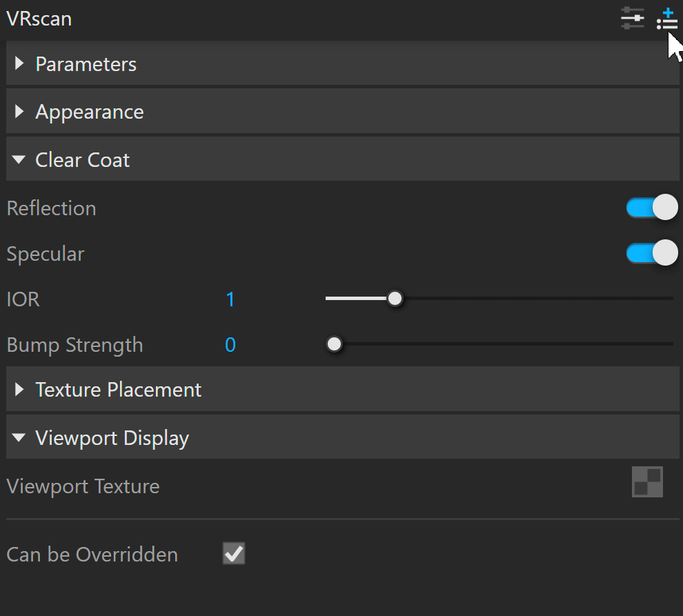Click the Parameters section header label
Screen dimensions: 683x616
(x=86, y=64)
